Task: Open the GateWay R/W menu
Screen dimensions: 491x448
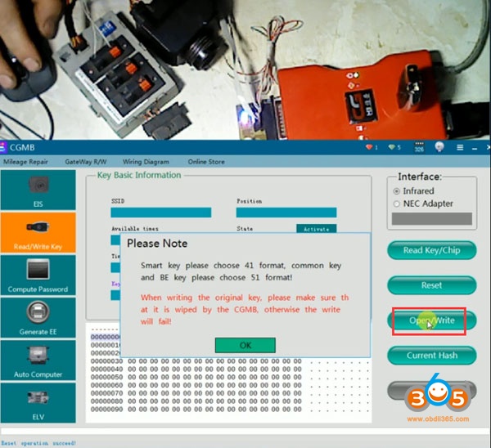Action: 85,162
